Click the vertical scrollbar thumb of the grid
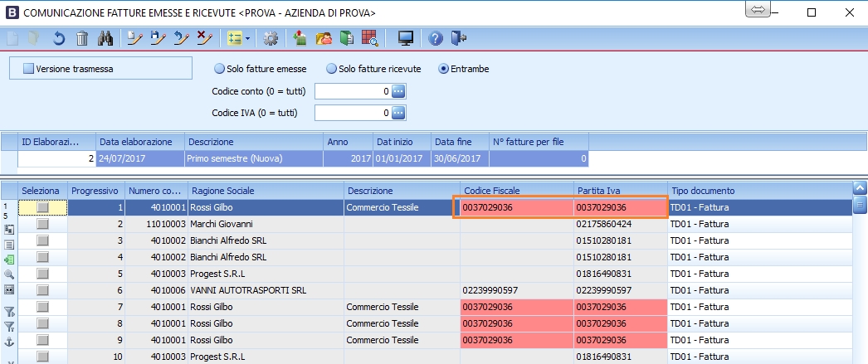Image resolution: width=868 pixels, height=364 pixels. tap(861, 205)
